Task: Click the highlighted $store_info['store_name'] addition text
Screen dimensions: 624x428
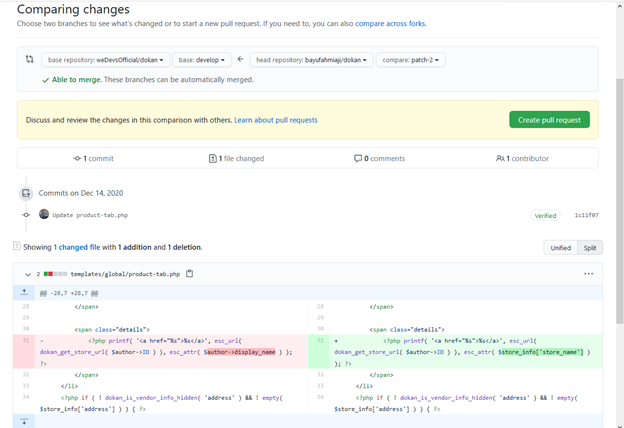Action: (x=540, y=352)
